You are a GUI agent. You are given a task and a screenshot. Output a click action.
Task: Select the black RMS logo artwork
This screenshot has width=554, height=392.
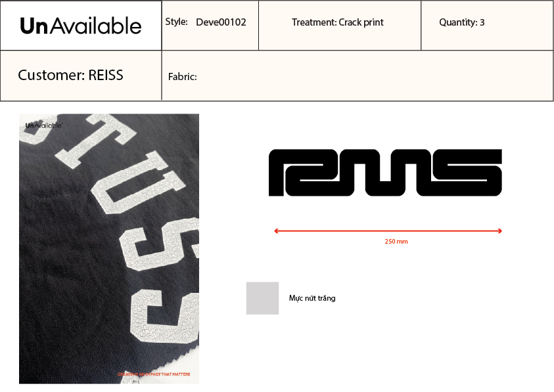385,173
